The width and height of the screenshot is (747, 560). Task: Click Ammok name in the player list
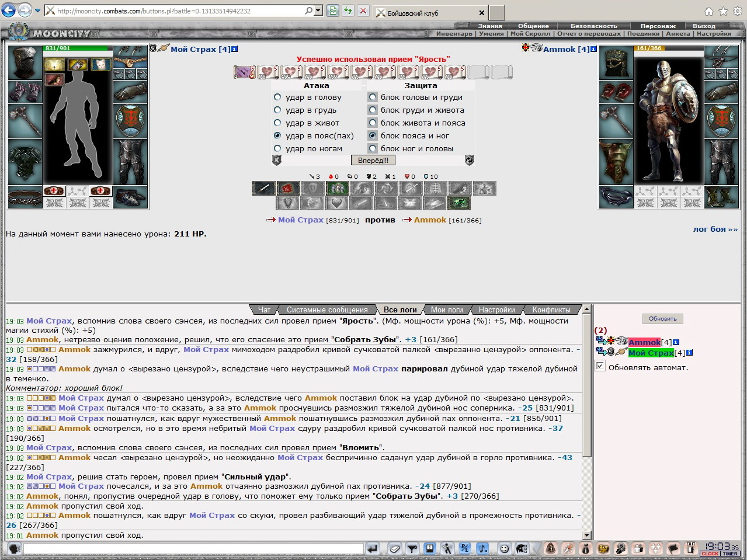tap(645, 342)
